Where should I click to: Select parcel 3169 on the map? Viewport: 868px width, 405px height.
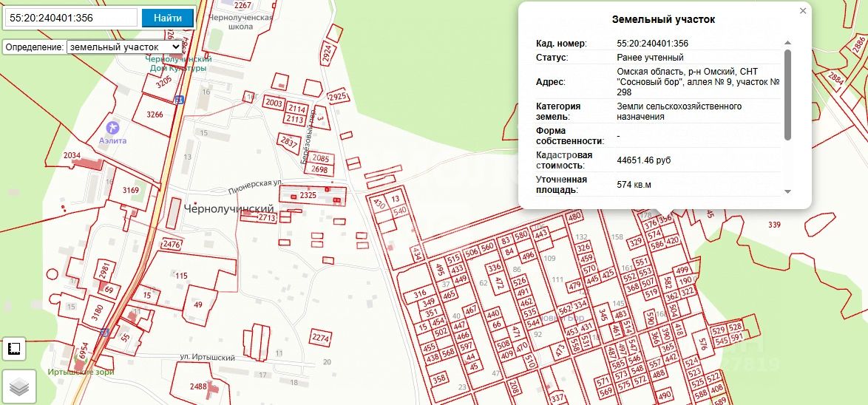131,190
